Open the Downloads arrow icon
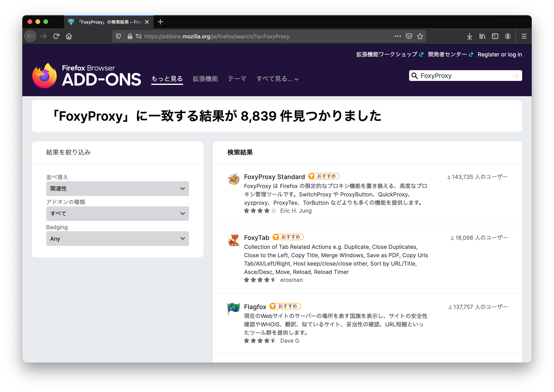This screenshot has height=392, width=554. (470, 36)
